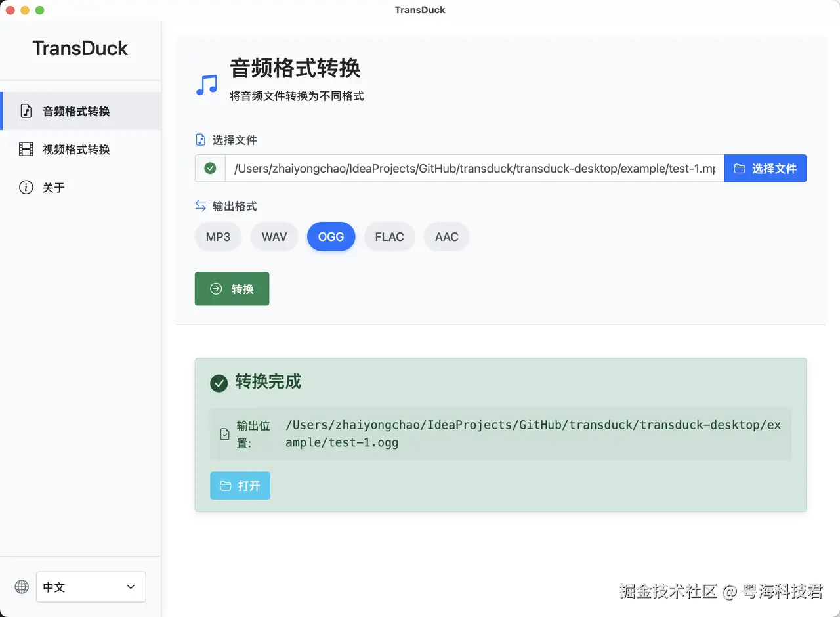Switch to 视频格式转换 in sidebar
The image size is (840, 617).
[x=81, y=149]
